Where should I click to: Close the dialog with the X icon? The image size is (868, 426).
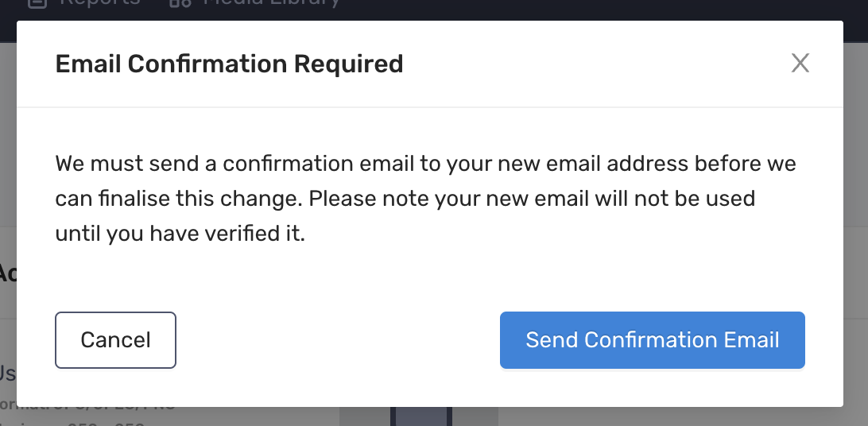pyautogui.click(x=800, y=63)
